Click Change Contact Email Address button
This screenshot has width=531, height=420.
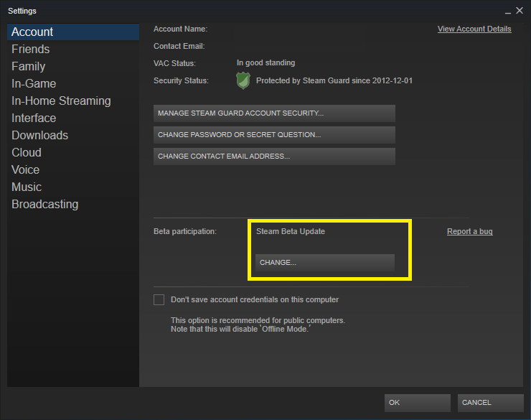[274, 156]
